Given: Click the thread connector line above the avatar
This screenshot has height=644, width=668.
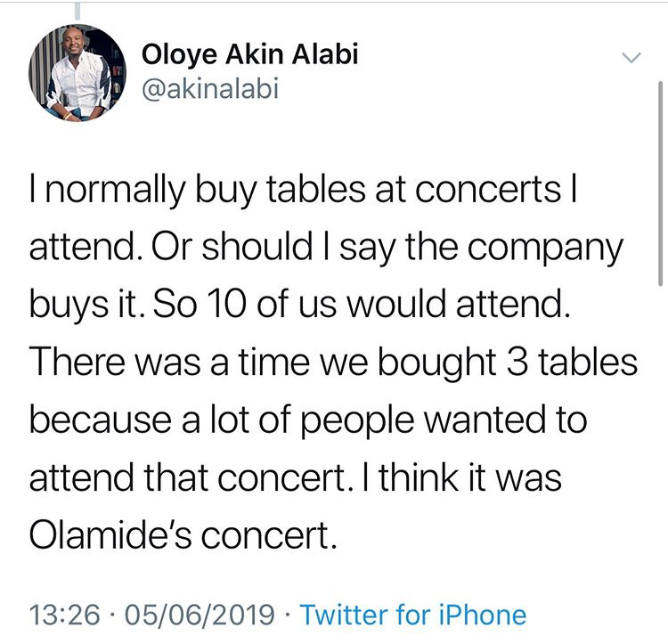Looking at the screenshot, I should click(x=77, y=12).
